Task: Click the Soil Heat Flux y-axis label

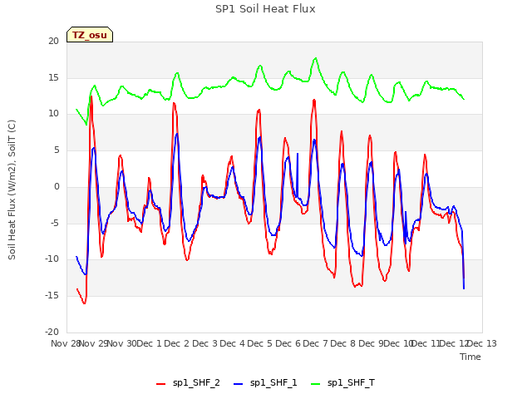Action: tap(12, 190)
